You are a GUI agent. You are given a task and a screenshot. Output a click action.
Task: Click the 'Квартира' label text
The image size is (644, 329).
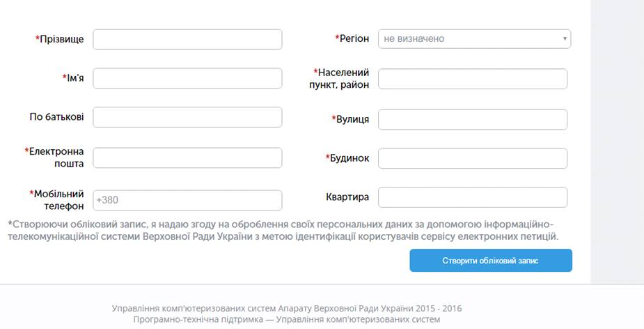(x=347, y=197)
